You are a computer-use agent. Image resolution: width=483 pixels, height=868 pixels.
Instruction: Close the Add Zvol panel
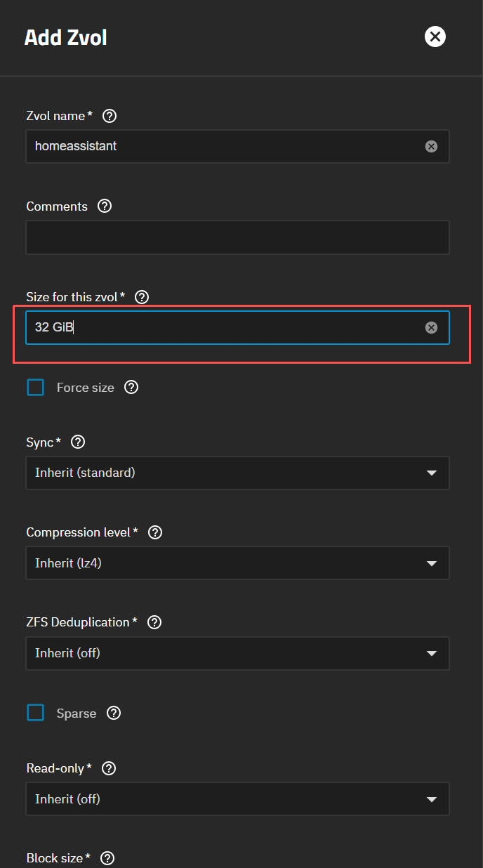click(x=435, y=37)
